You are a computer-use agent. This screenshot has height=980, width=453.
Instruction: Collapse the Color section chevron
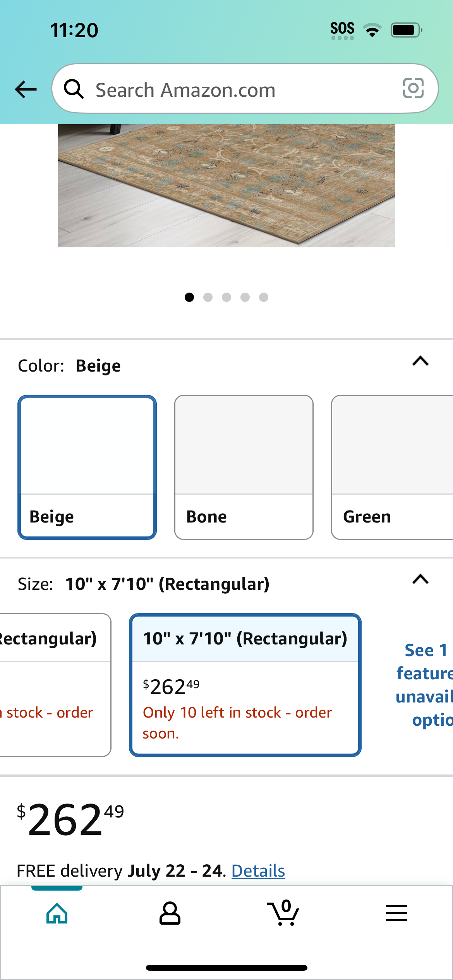(420, 361)
